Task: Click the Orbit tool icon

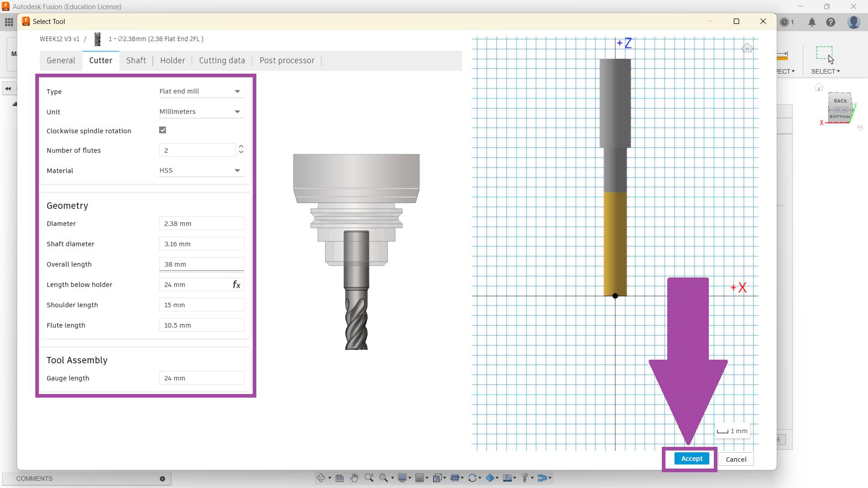Action: [x=321, y=478]
